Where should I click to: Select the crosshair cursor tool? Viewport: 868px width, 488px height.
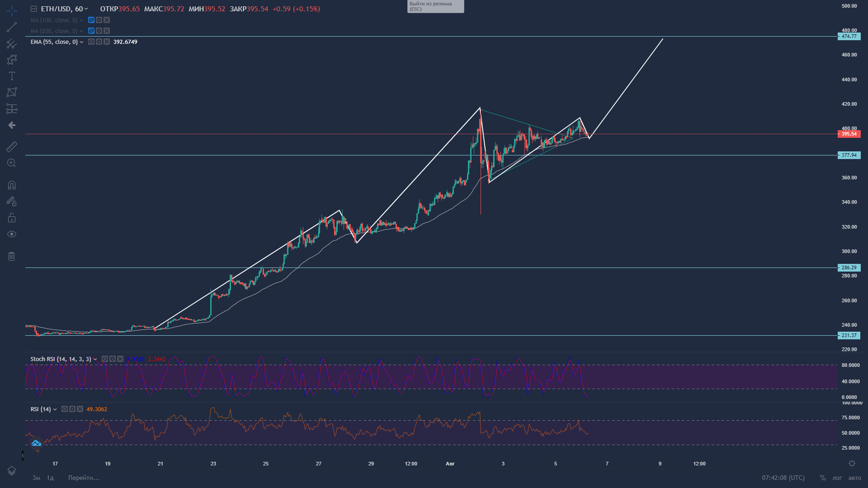point(12,11)
